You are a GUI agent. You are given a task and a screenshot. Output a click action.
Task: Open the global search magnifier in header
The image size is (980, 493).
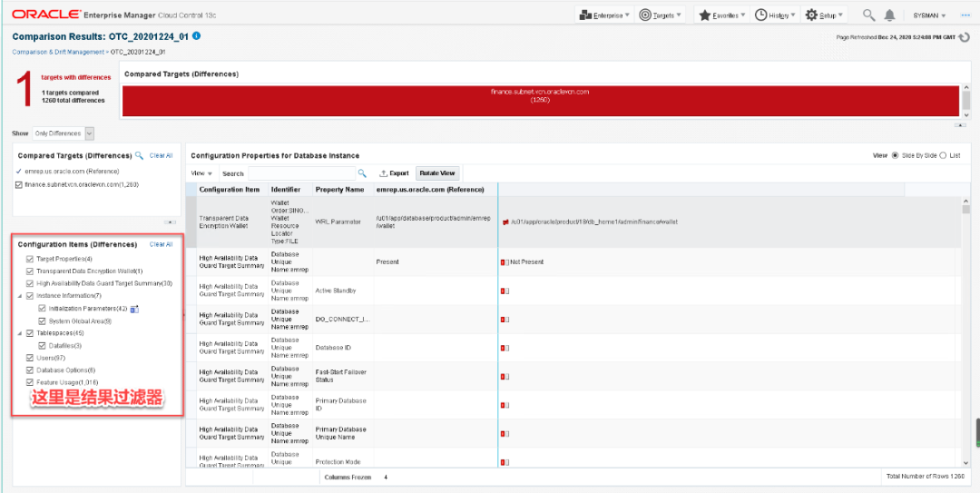coord(868,15)
